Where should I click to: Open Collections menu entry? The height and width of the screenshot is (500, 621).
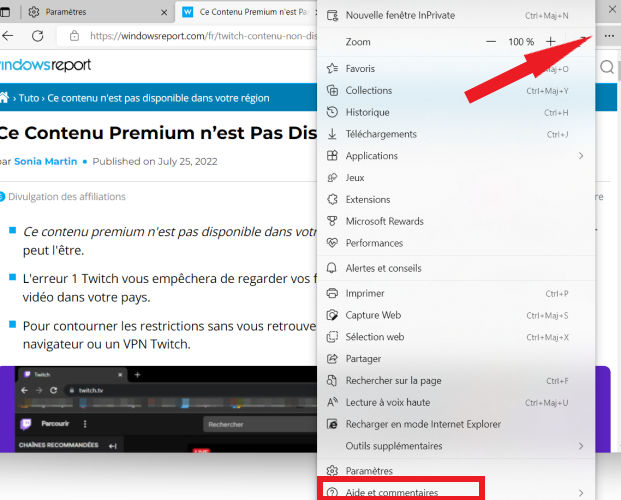click(455, 90)
